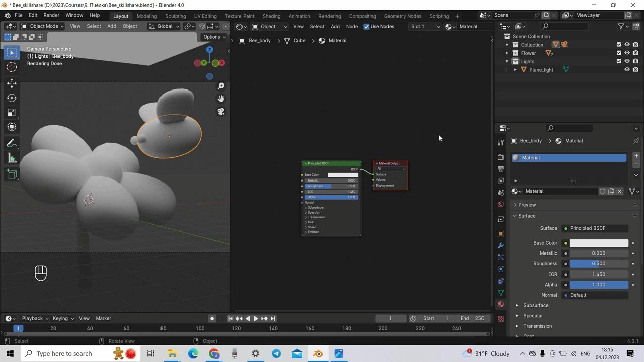The width and height of the screenshot is (644, 362).
Task: Hide the Flower collection with eye icon
Action: [x=627, y=53]
